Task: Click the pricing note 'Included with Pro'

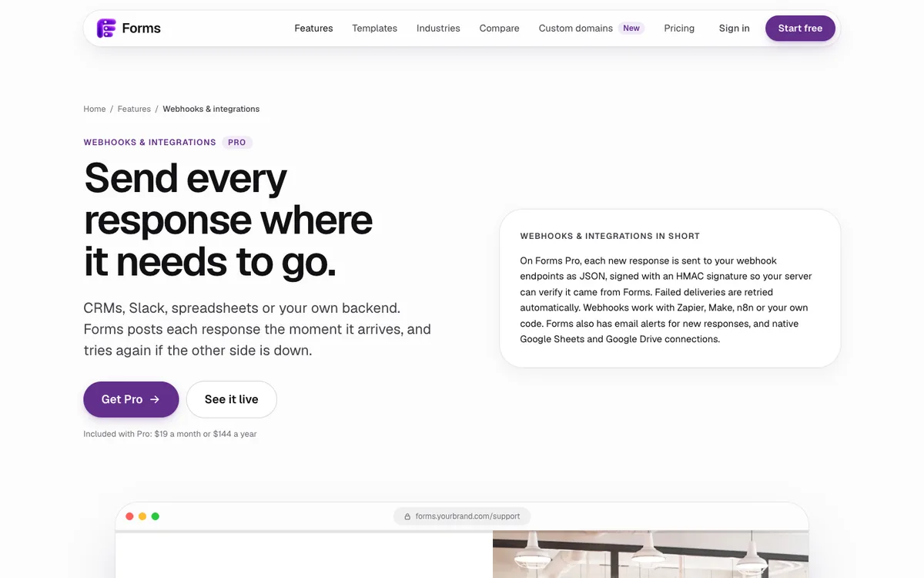Action: (x=170, y=434)
